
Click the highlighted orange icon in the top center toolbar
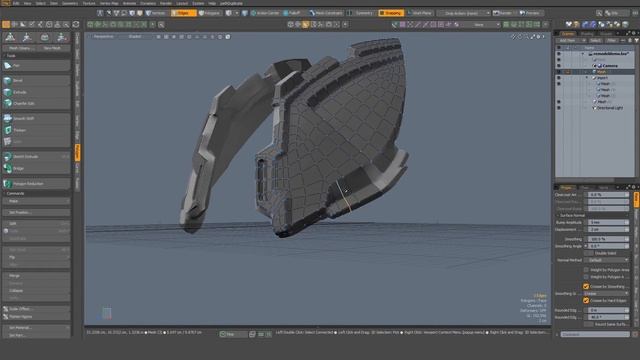tap(306, 24)
